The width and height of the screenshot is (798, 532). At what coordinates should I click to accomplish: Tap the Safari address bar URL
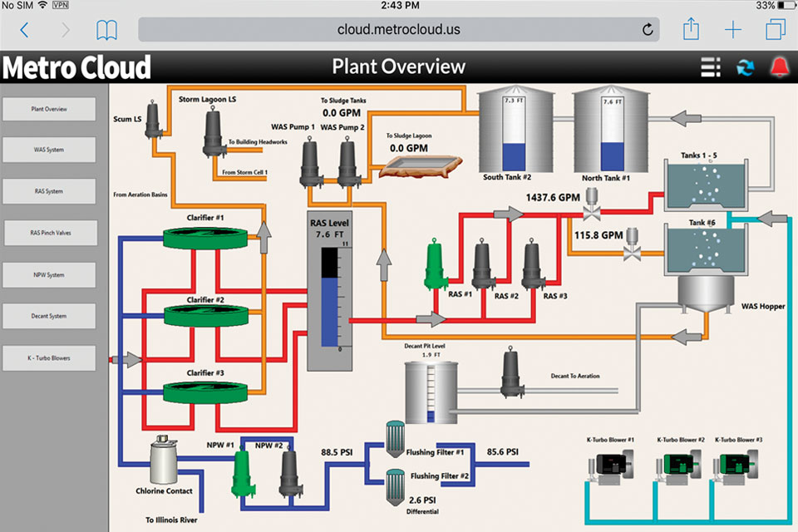[398, 30]
